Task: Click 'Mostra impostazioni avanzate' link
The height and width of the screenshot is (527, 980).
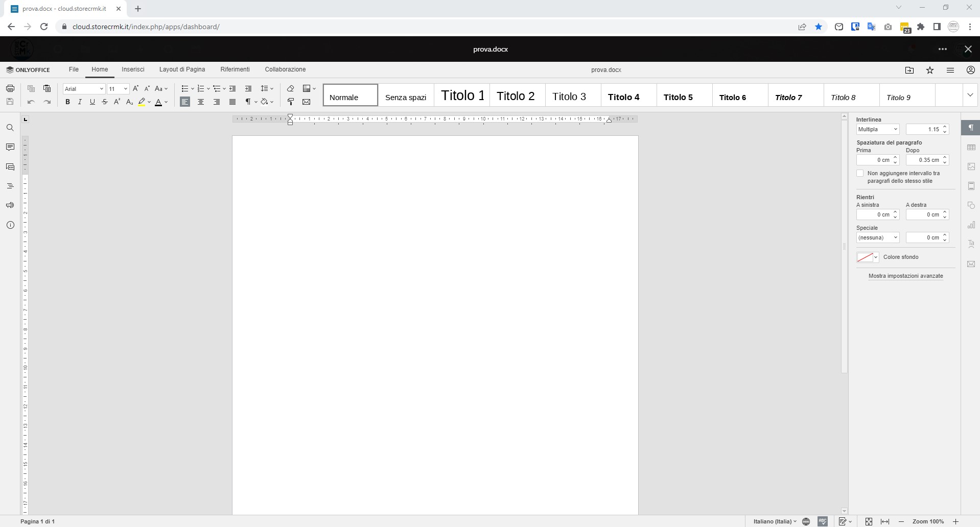Action: [x=905, y=276]
